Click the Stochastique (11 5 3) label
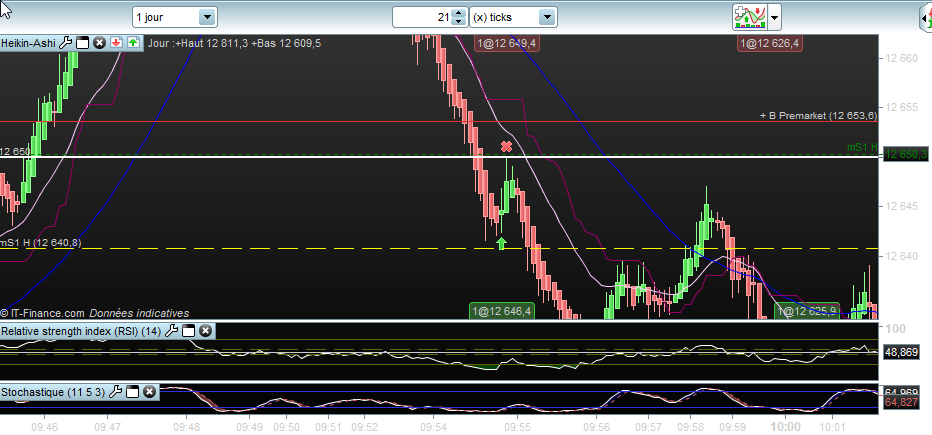932x435 pixels. (53, 392)
